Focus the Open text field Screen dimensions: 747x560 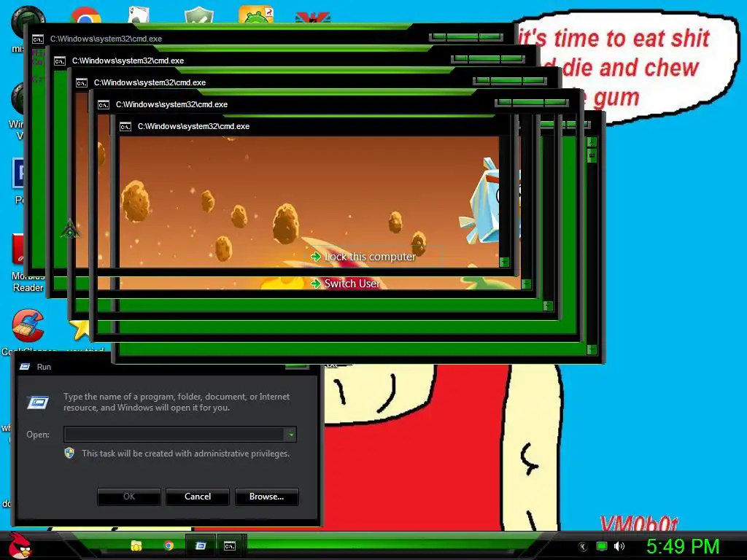[174, 434]
